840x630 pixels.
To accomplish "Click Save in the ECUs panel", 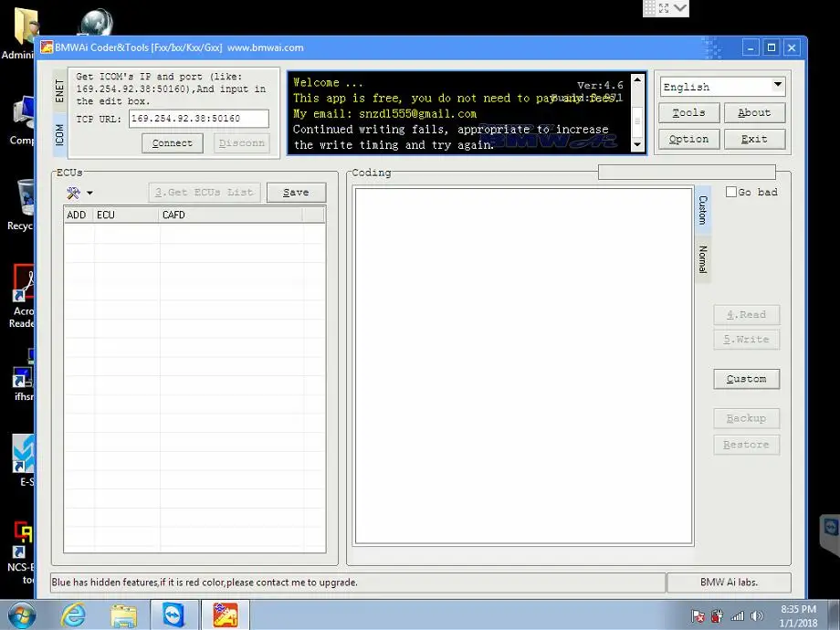I will pyautogui.click(x=296, y=193).
